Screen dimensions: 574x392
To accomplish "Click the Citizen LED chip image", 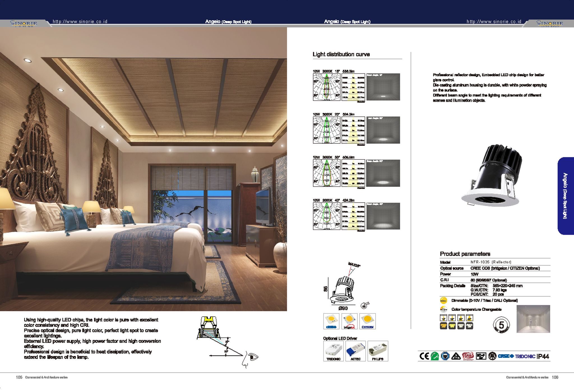I will [x=367, y=321].
